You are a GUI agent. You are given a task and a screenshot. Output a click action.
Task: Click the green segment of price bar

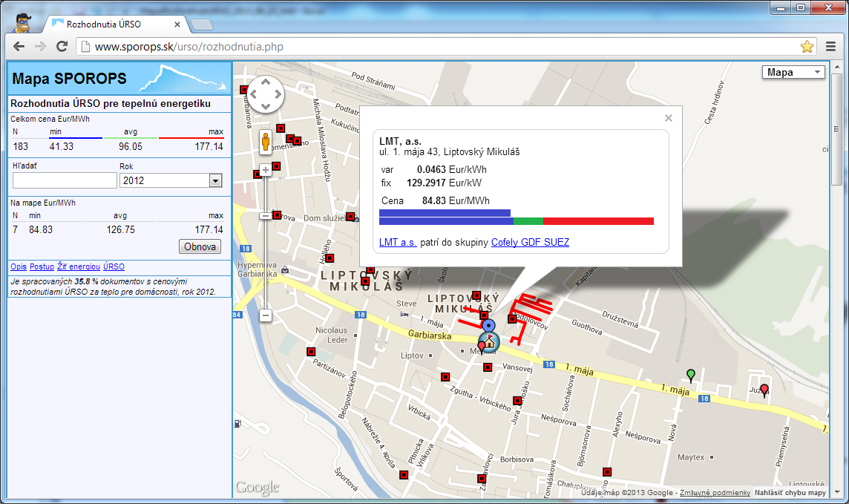(528, 221)
